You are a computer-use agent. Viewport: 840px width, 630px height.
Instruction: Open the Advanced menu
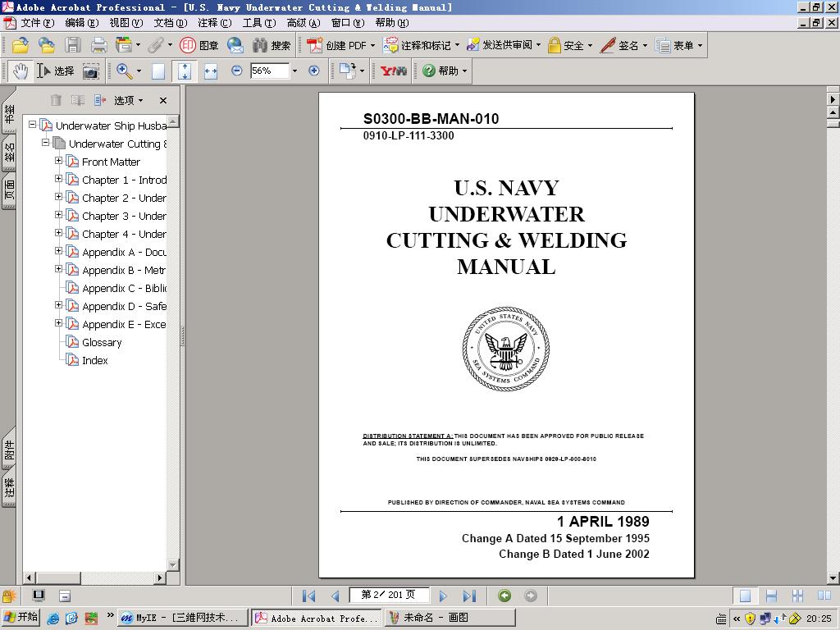coord(304,23)
